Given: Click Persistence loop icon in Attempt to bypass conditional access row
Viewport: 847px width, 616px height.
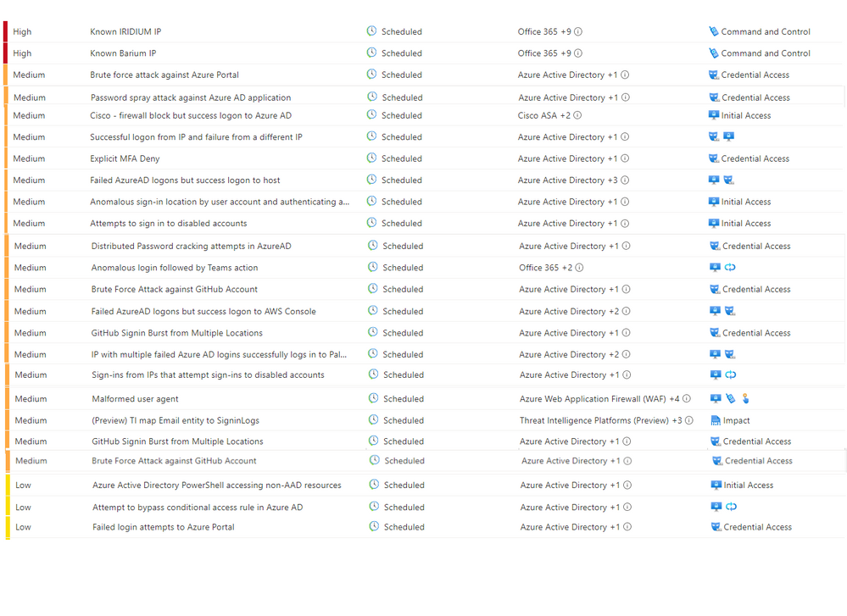Looking at the screenshot, I should [x=731, y=507].
